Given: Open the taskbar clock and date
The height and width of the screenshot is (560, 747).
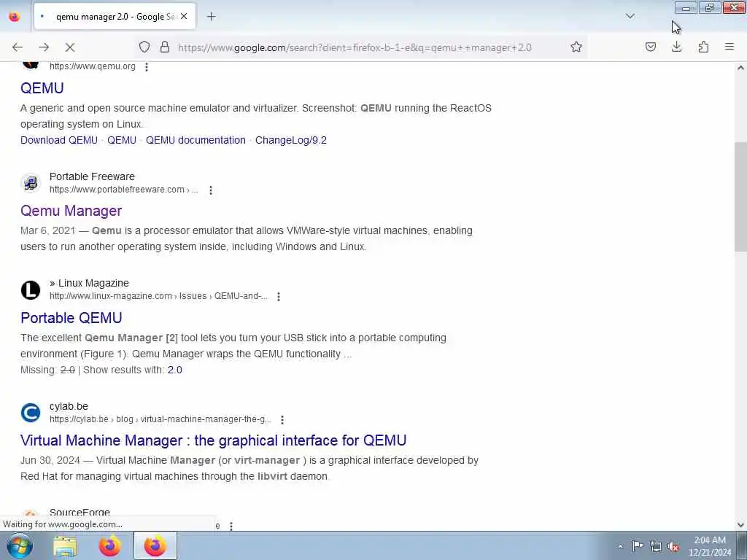Looking at the screenshot, I should pos(710,546).
